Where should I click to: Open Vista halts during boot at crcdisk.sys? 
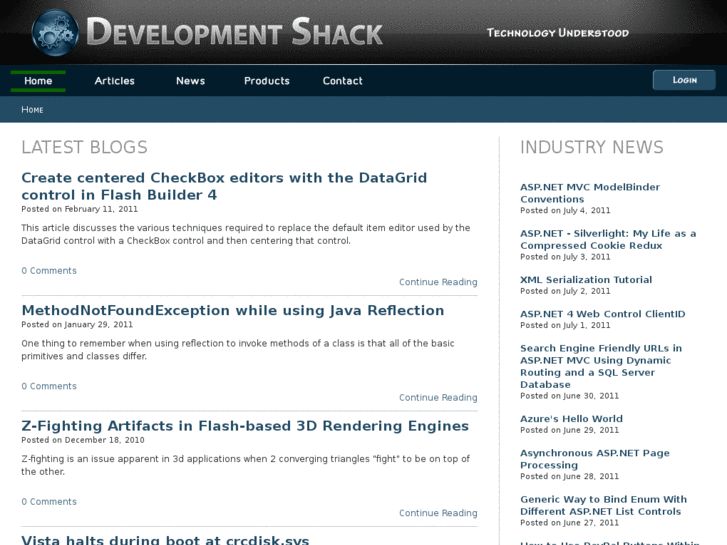pyautogui.click(x=165, y=540)
